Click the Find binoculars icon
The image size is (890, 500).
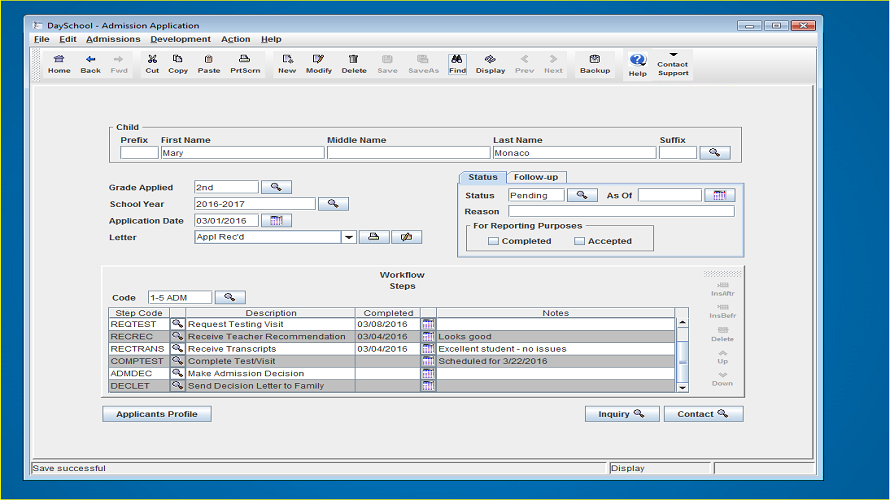pos(457,64)
